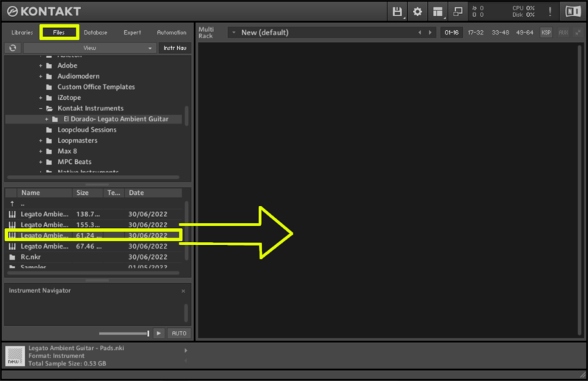The height and width of the screenshot is (381, 588).
Task: Go up to parent folder row
Action: tap(94, 204)
